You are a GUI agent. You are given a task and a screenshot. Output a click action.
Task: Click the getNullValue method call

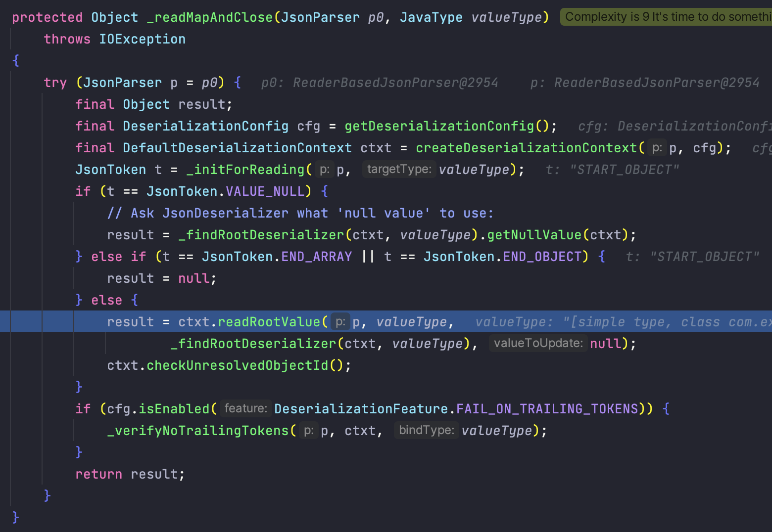tap(534, 235)
